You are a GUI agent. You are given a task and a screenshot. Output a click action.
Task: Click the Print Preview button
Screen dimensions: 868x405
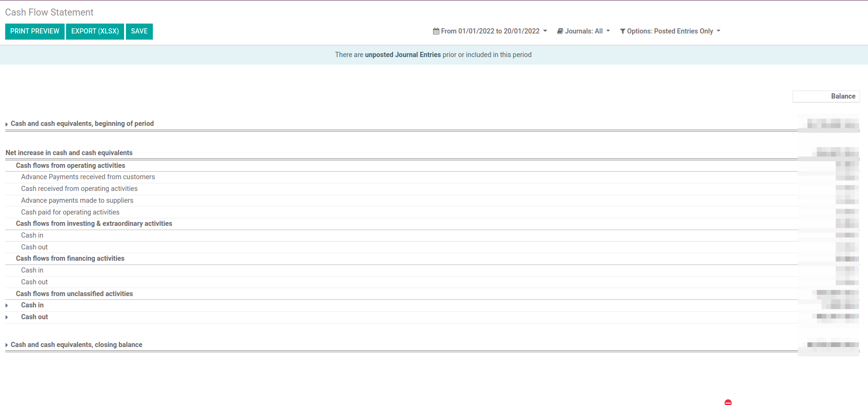point(35,31)
